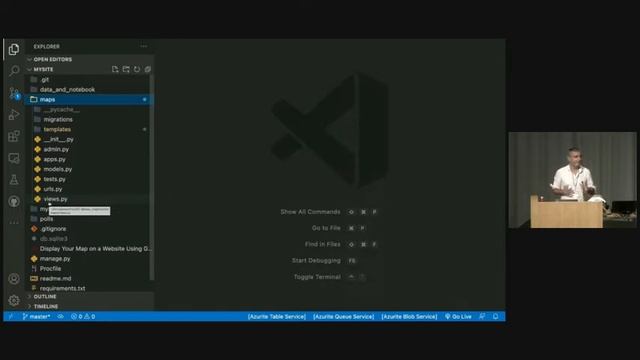Open the Run and Debug view icon
This screenshot has width=640, height=360.
(14, 114)
